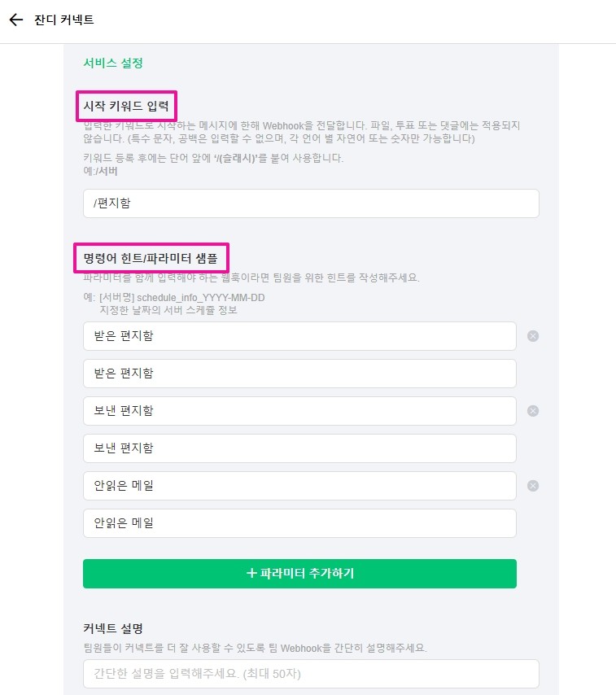This screenshot has height=695, width=616.
Task: Click the 받은 편지함 field that has a remove icon
Action: click(x=299, y=336)
